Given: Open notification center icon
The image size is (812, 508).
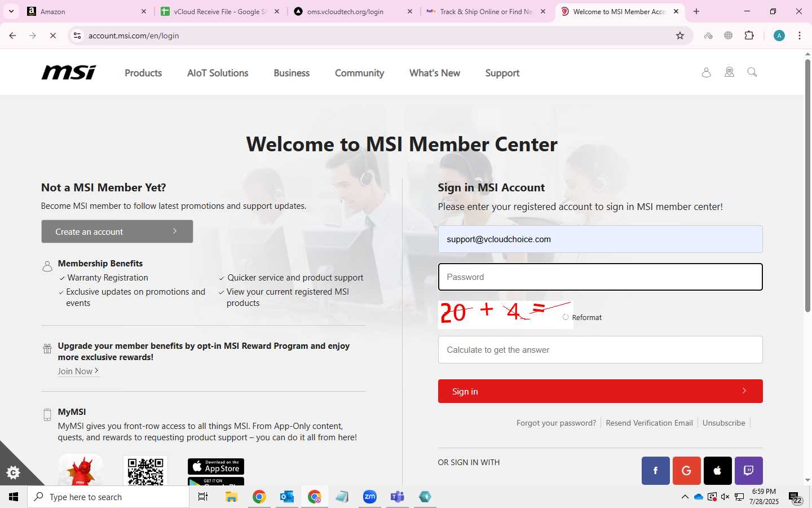Looking at the screenshot, I should coord(795,497).
